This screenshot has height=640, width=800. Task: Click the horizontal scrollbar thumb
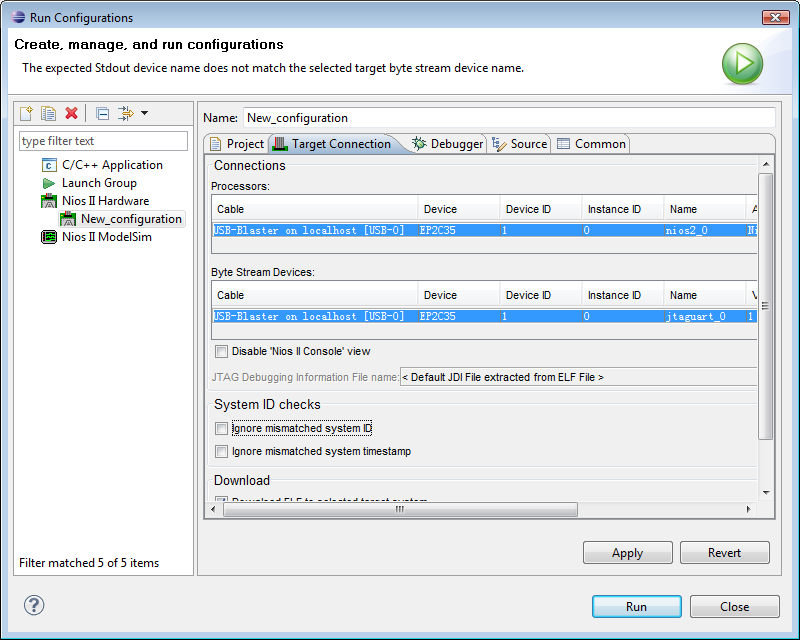[400, 509]
